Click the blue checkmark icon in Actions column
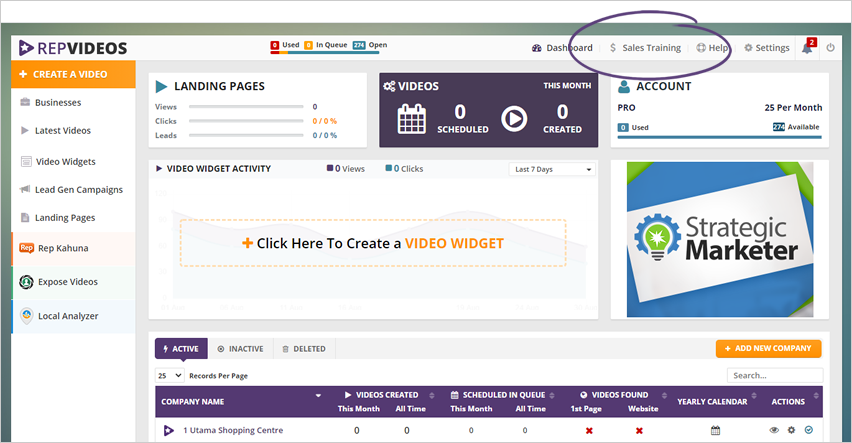852x443 pixels. [808, 430]
